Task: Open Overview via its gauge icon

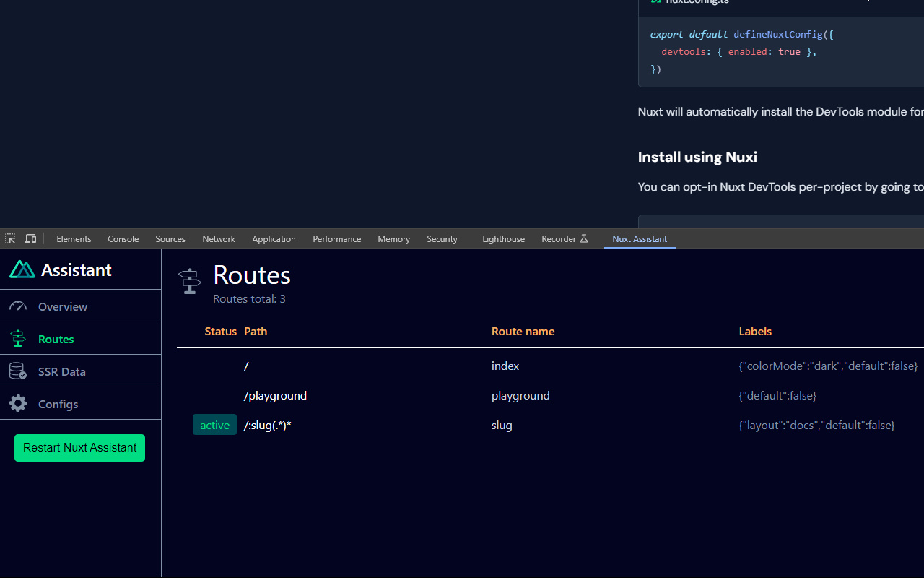Action: (18, 306)
